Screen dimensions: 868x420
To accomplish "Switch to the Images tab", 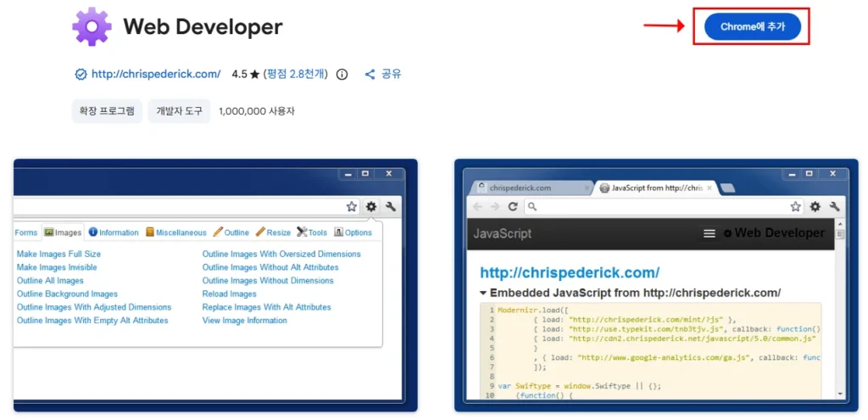I will pos(63,232).
